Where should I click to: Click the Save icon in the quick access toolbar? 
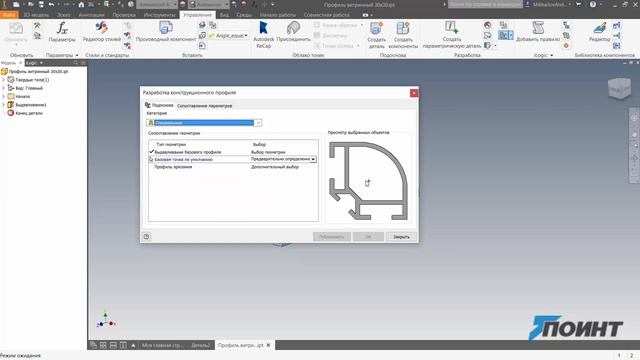pyautogui.click(x=41, y=4)
